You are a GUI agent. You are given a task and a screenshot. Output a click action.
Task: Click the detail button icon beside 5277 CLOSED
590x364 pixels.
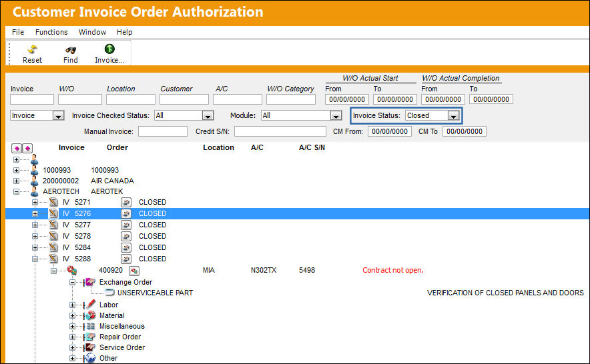[x=126, y=225]
